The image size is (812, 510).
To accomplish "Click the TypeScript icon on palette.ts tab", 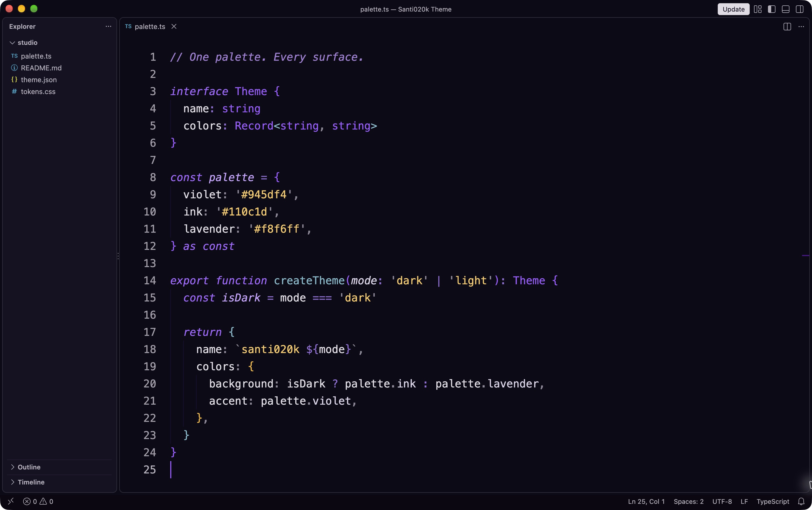I will point(128,26).
